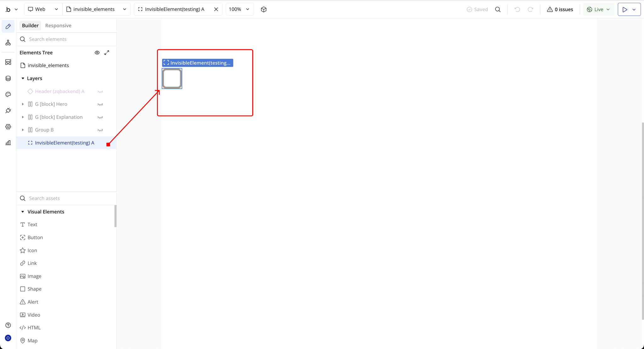Open the Settings gear in sidebar

pos(8,127)
